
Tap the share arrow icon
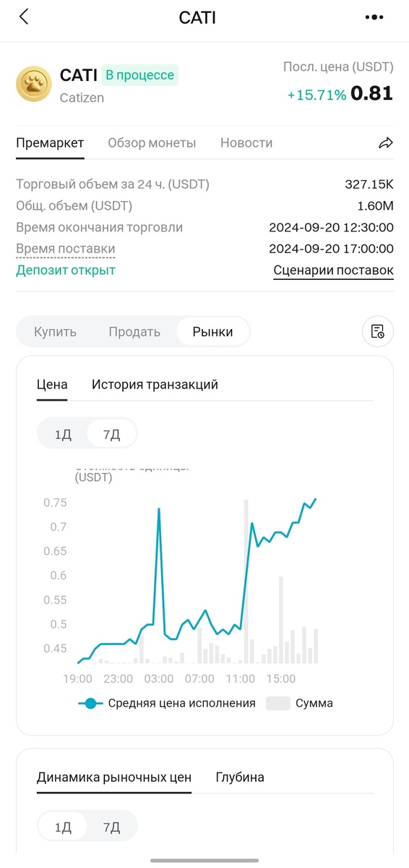[386, 142]
